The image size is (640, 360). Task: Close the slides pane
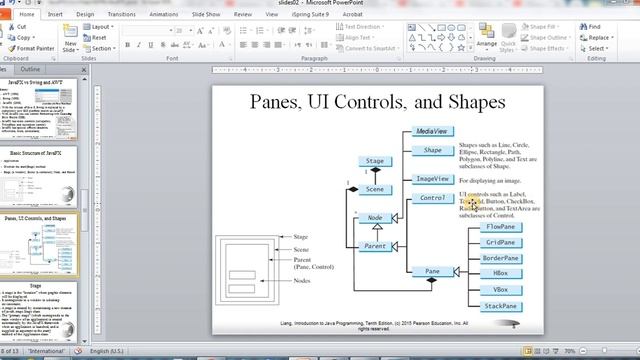coord(84,70)
